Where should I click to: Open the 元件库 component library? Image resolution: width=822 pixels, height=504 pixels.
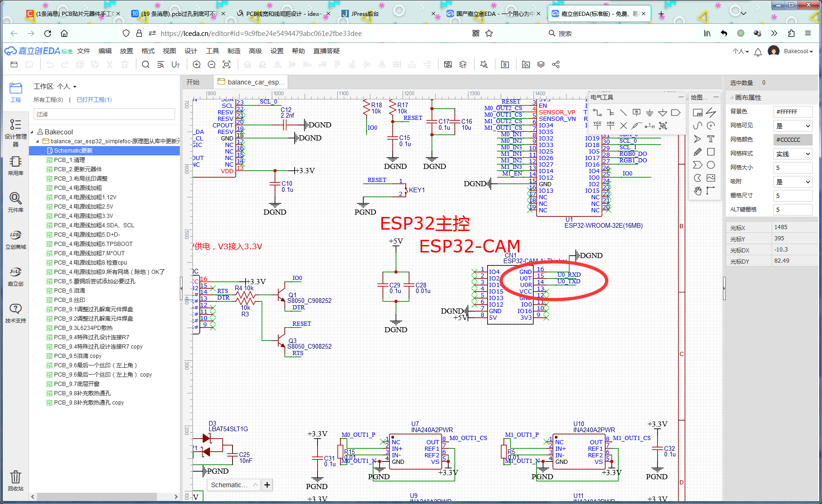15,202
